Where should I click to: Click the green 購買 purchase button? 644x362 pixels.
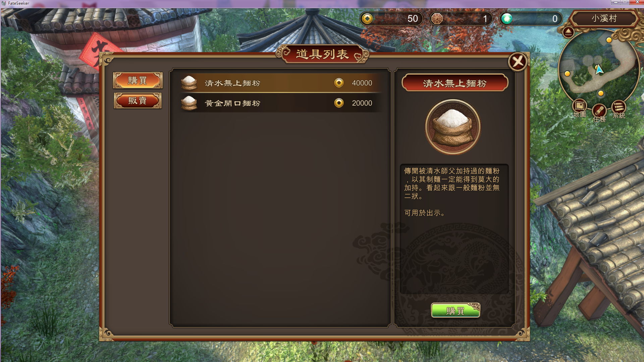coord(455,310)
